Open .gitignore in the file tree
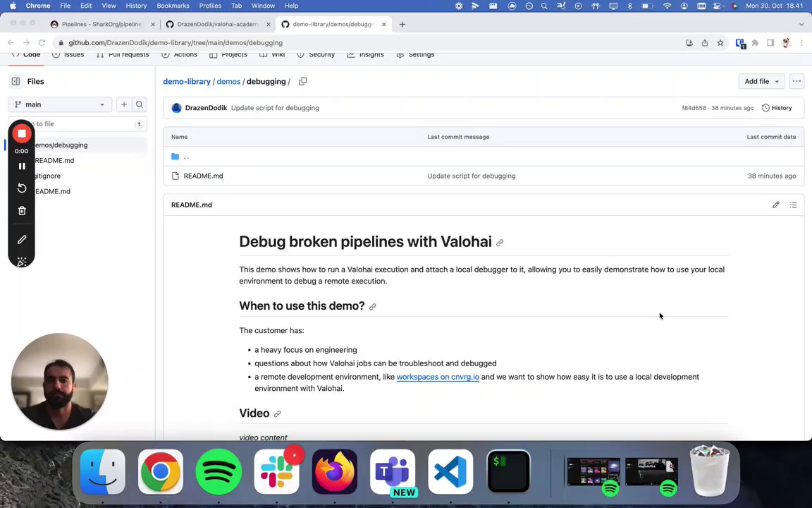This screenshot has width=812, height=508. coord(47,176)
